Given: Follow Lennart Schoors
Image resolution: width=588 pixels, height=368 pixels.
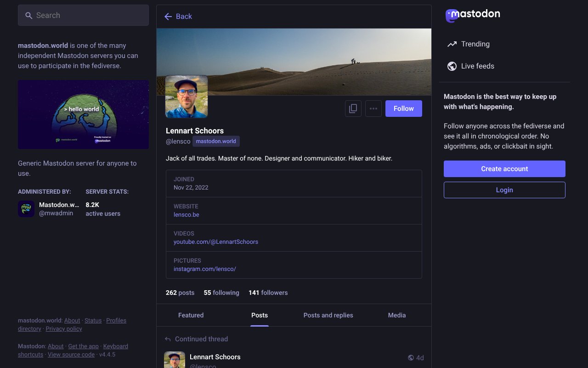Looking at the screenshot, I should tap(403, 109).
